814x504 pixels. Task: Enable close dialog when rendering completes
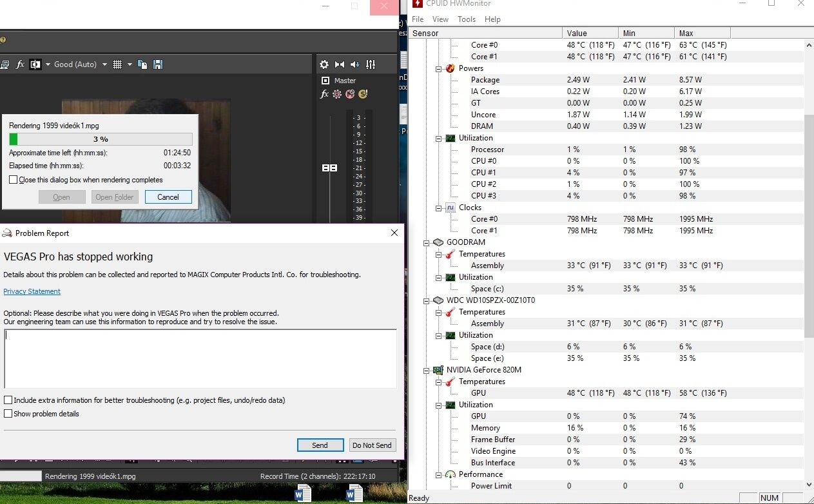tap(13, 180)
